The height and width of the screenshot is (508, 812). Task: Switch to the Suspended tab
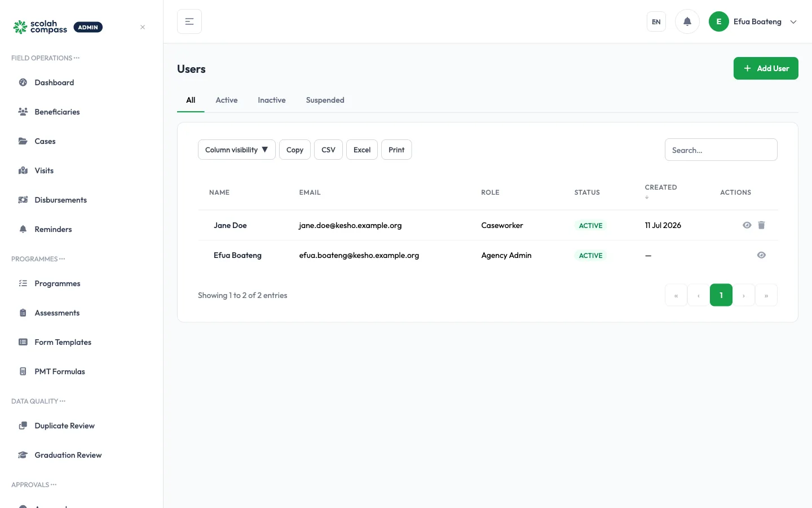(x=325, y=100)
